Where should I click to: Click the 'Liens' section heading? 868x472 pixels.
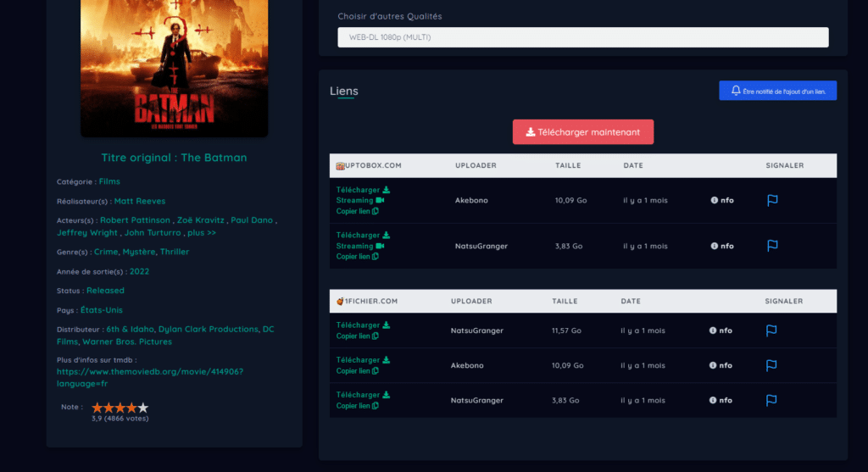[344, 92]
